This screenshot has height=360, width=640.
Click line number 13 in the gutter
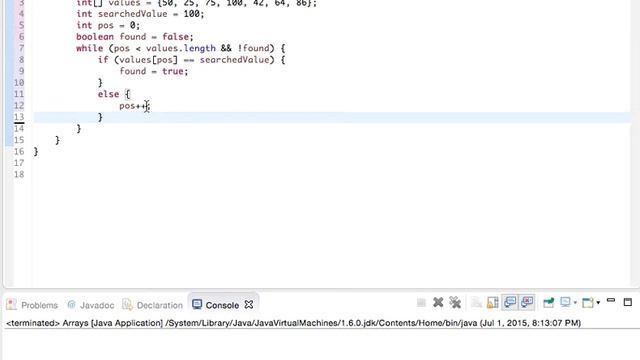(19, 117)
